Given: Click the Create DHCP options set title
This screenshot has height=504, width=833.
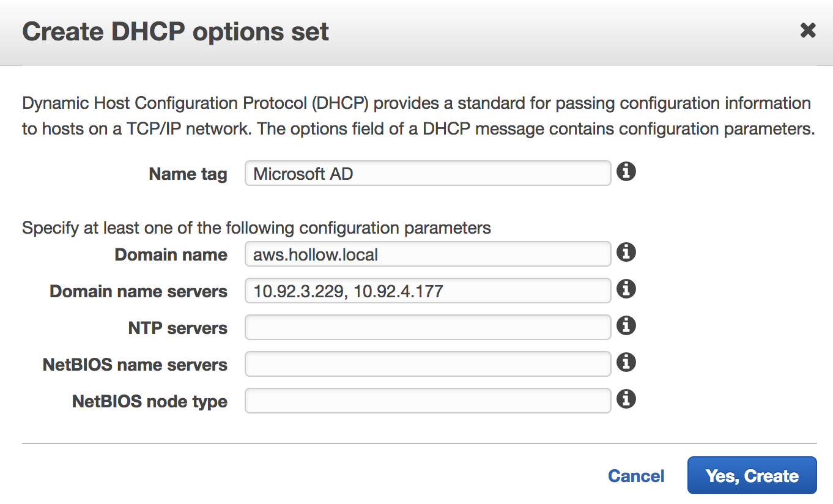Looking at the screenshot, I should tap(176, 32).
